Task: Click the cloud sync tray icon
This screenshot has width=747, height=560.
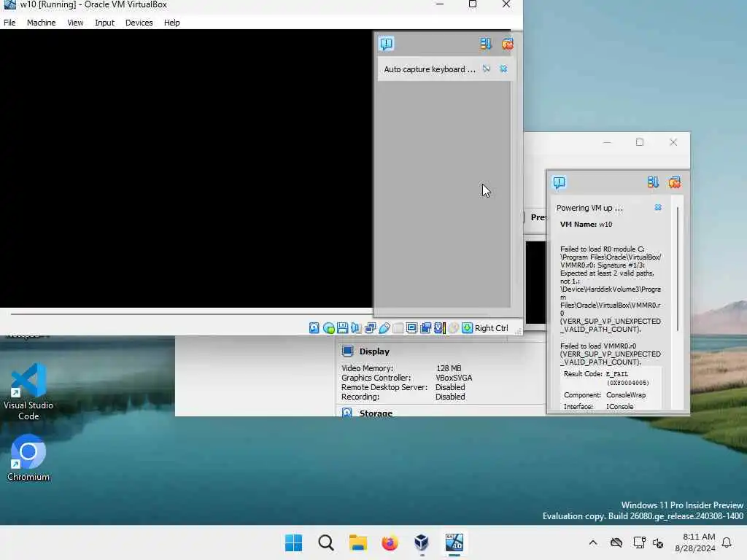Action: pyautogui.click(x=616, y=542)
